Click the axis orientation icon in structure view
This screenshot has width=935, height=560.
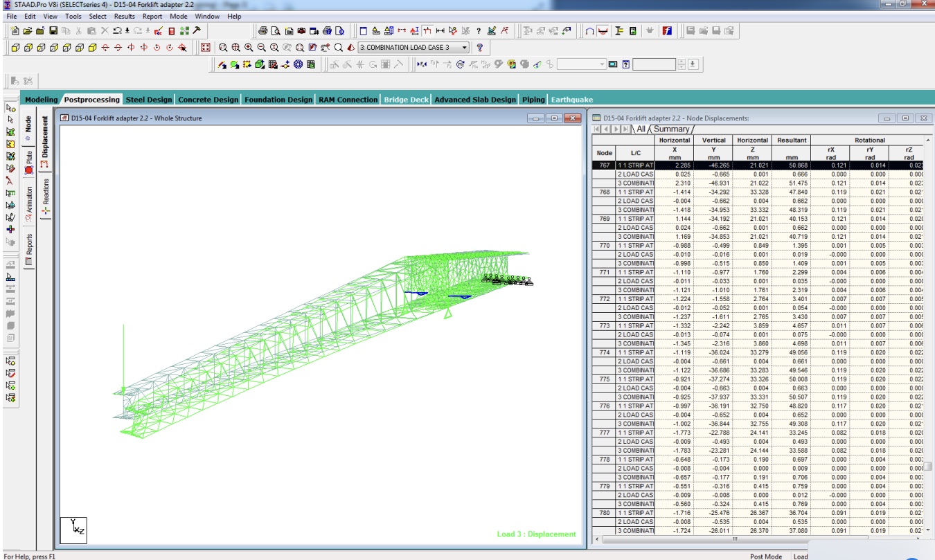click(74, 529)
